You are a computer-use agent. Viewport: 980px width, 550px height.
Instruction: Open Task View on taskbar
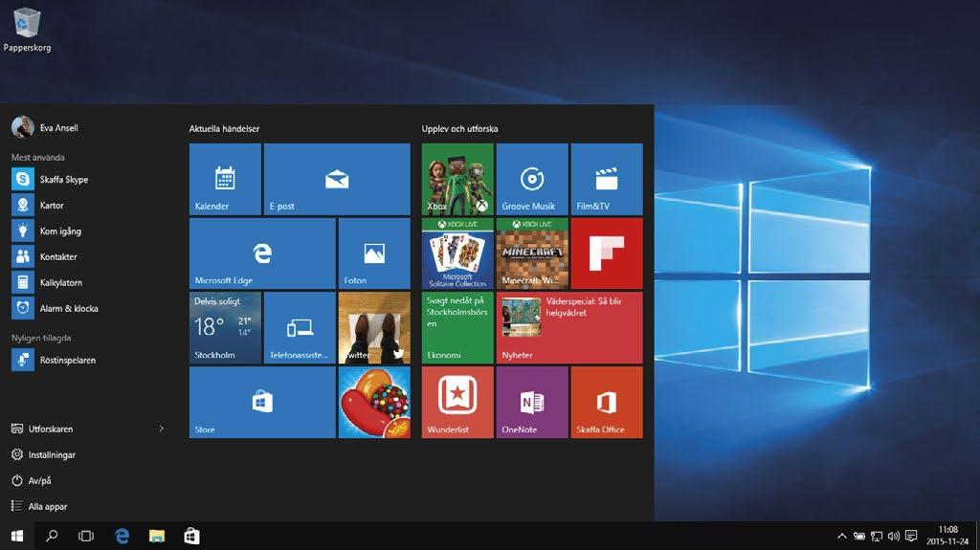(86, 536)
